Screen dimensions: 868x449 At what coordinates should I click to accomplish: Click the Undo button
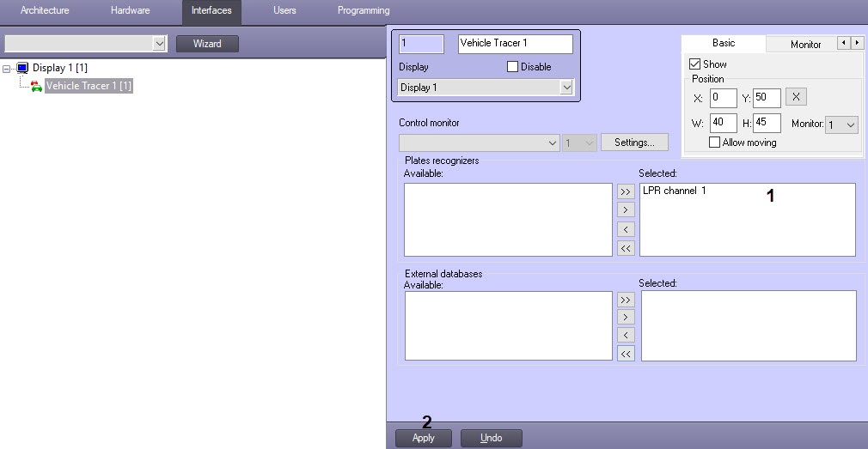491,438
